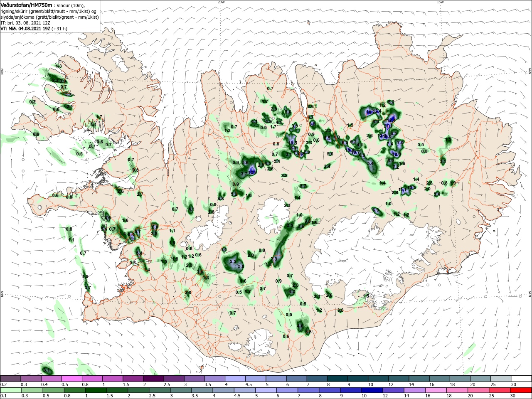The height and width of the screenshot is (399, 532).
Task: Pick the 3.5 swatch in lower rain legend
Action: click(202, 390)
